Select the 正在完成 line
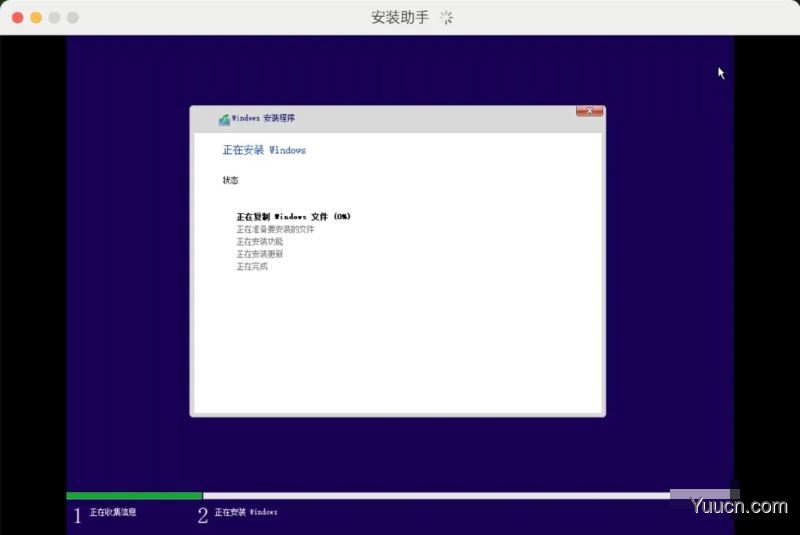800x535 pixels. pos(252,266)
